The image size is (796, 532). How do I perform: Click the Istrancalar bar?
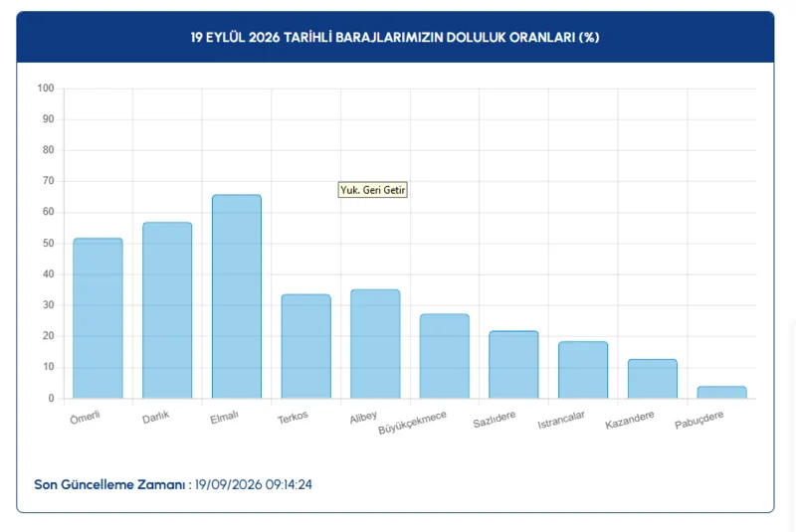583,370
